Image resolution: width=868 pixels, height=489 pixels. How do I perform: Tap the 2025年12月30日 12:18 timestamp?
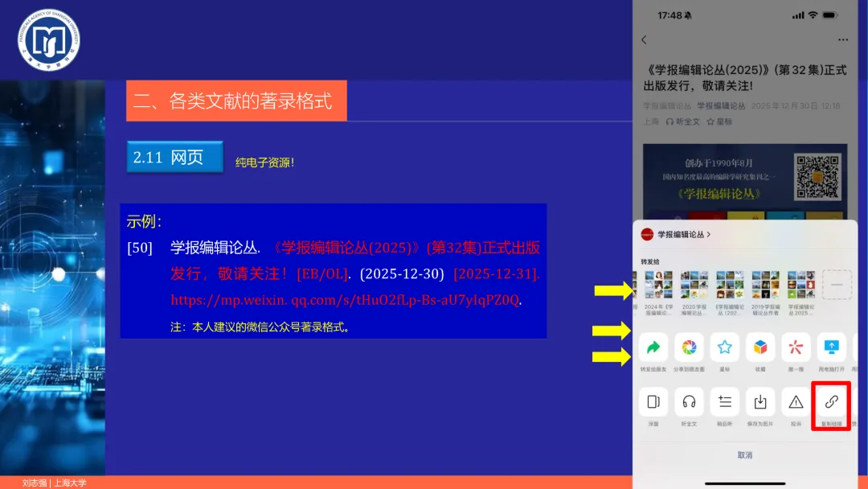point(796,106)
